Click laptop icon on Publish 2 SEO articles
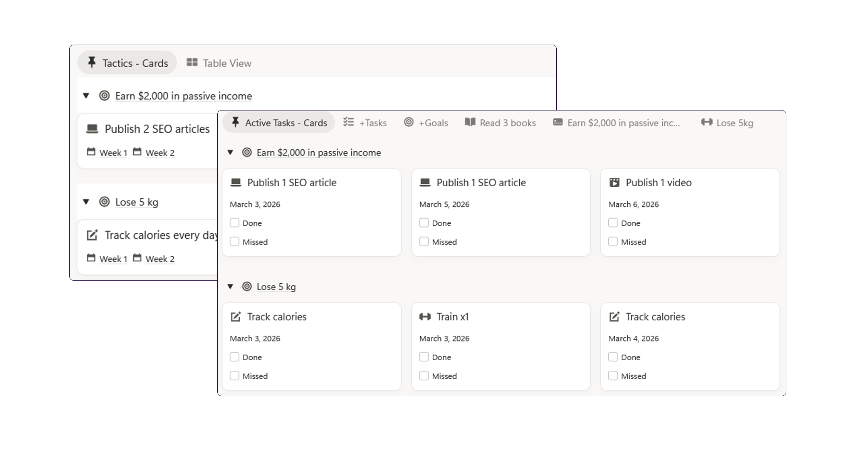This screenshot has width=868, height=455. (92, 129)
